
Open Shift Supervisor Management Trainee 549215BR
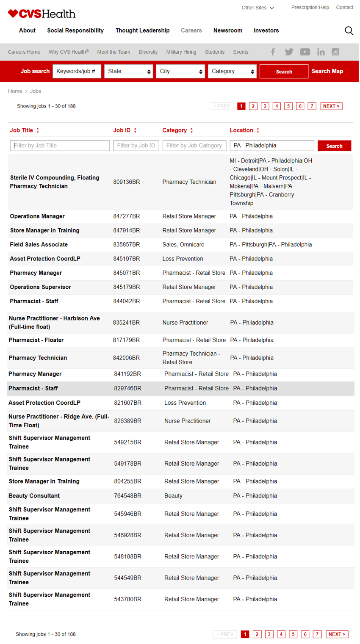pyautogui.click(x=50, y=442)
